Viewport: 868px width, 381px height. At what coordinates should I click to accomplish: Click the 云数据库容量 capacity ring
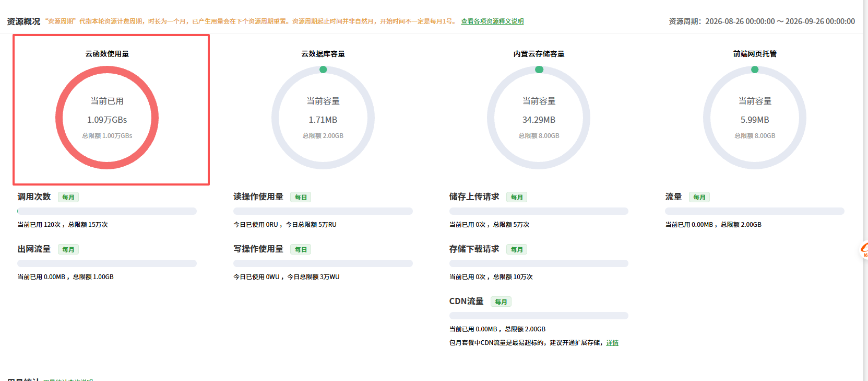(323, 118)
